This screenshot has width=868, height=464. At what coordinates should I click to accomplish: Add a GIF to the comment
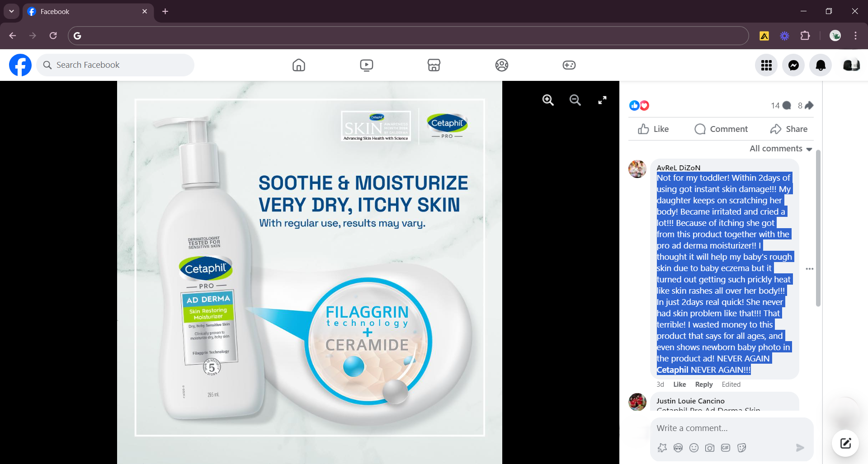(726, 448)
